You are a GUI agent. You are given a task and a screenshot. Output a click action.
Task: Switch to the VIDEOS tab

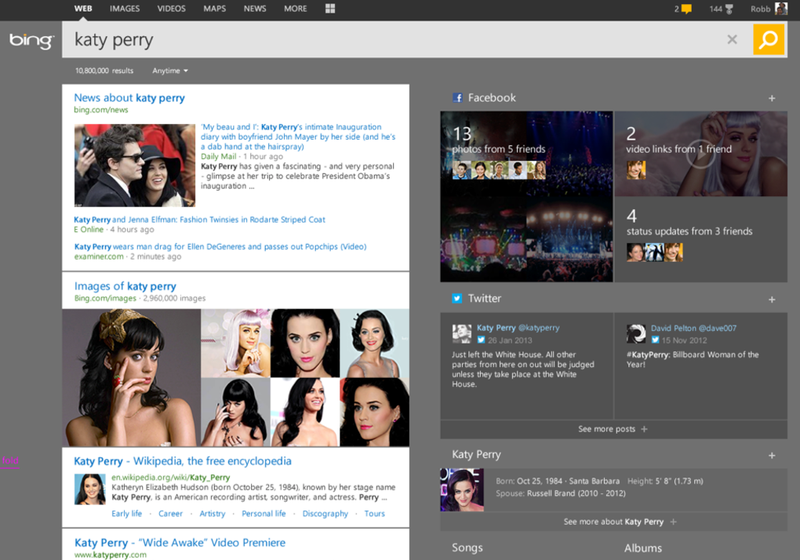coord(171,9)
